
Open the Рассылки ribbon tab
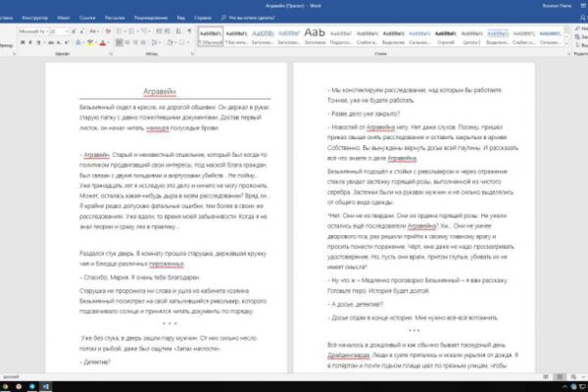pos(115,18)
